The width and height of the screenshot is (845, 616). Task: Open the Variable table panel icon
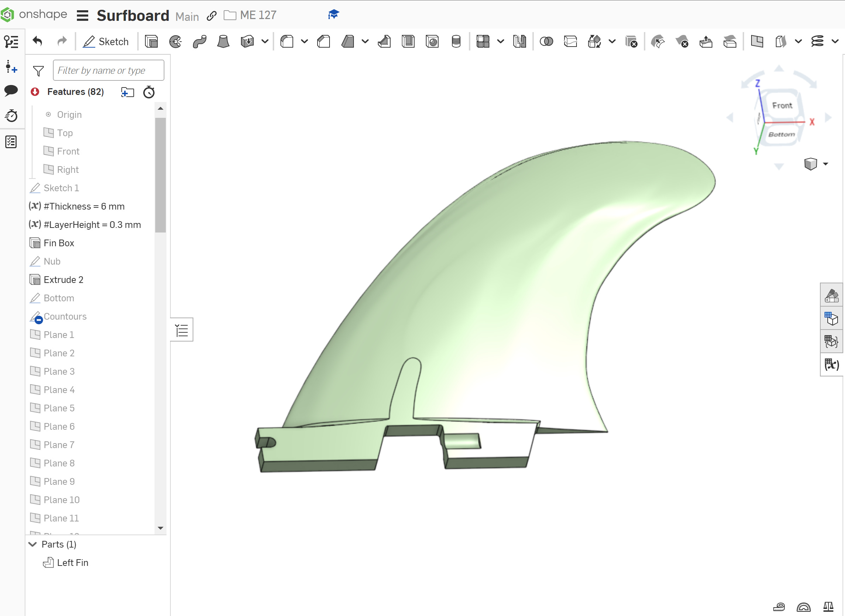point(831,364)
